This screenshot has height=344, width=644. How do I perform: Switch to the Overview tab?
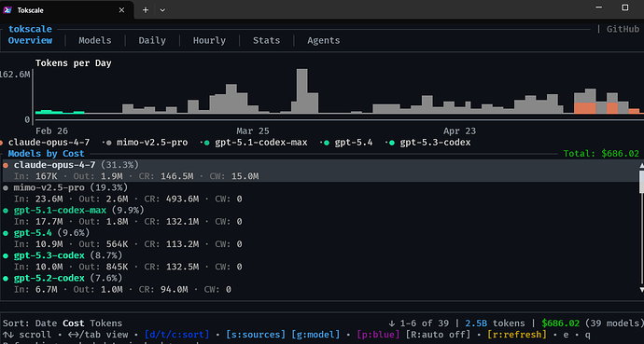[30, 40]
